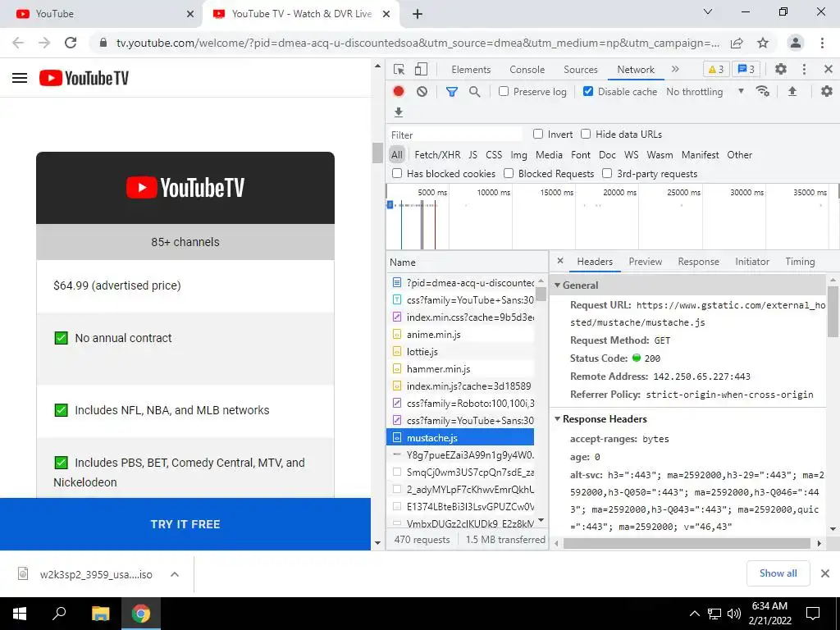Open Network panel settings gear
Viewport: 840px width, 630px height.
pyautogui.click(x=827, y=92)
